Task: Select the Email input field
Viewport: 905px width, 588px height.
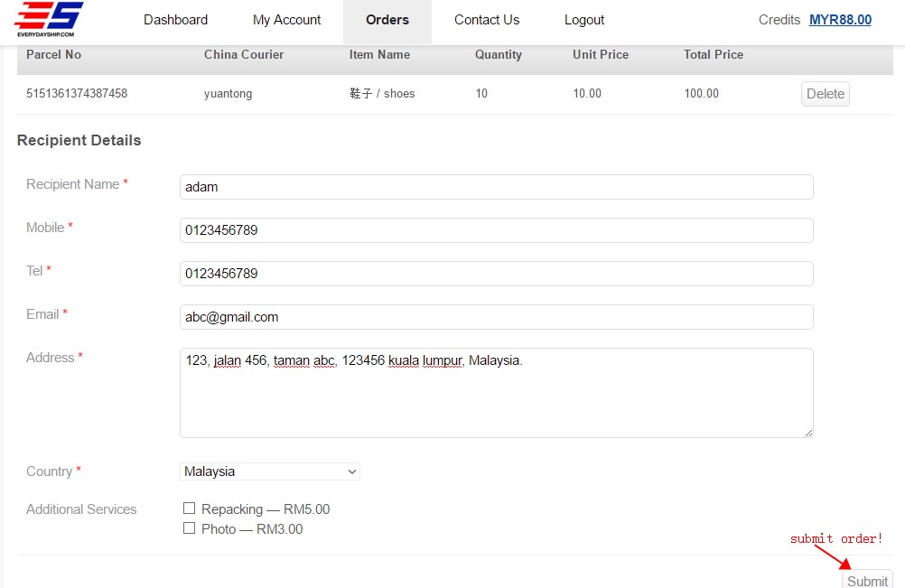Action: pyautogui.click(x=496, y=317)
